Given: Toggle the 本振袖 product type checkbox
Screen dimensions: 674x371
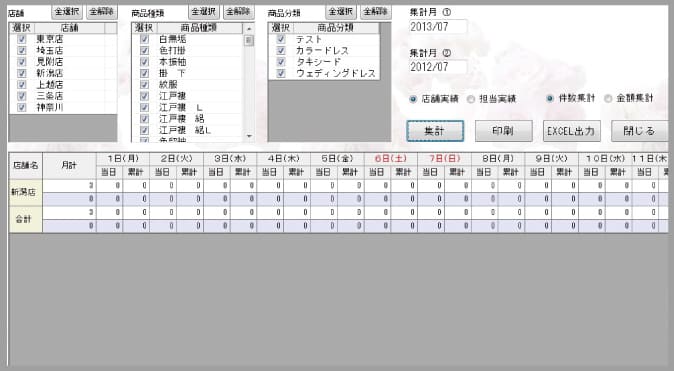Looking at the screenshot, I should pyautogui.click(x=144, y=62).
